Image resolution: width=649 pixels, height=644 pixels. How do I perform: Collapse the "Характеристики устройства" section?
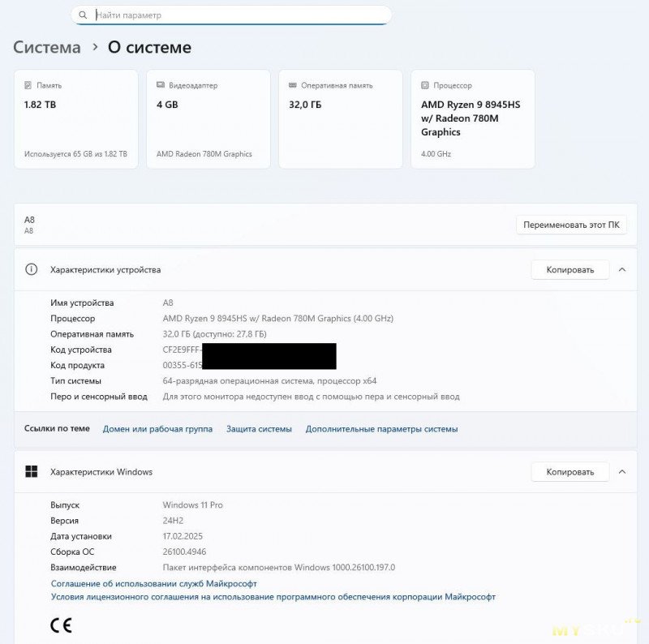pyautogui.click(x=621, y=270)
